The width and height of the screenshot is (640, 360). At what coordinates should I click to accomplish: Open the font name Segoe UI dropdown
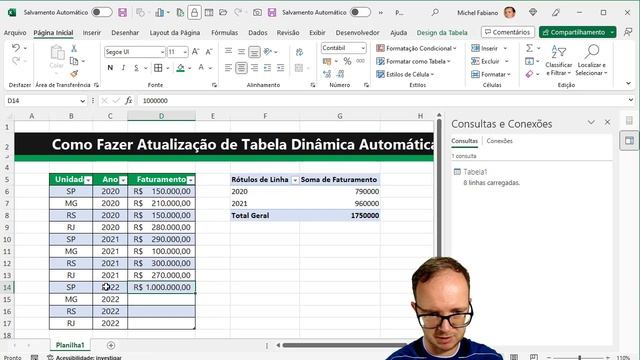[x=162, y=52]
